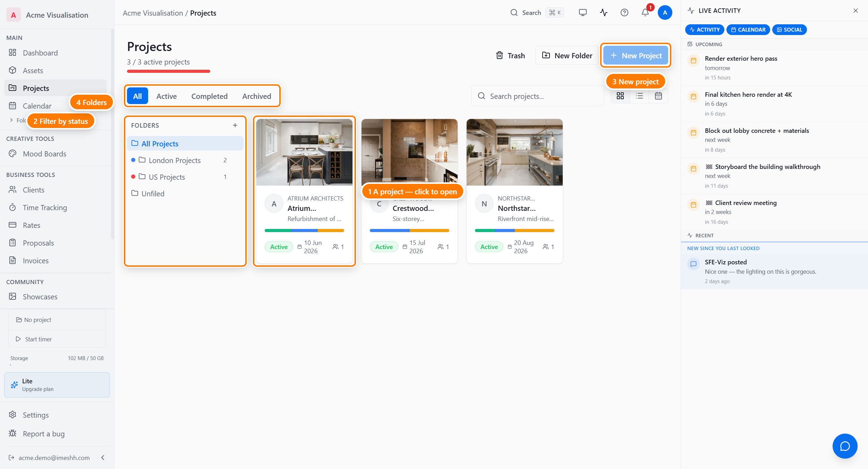Open the notifications bell icon
The width and height of the screenshot is (868, 469).
645,13
